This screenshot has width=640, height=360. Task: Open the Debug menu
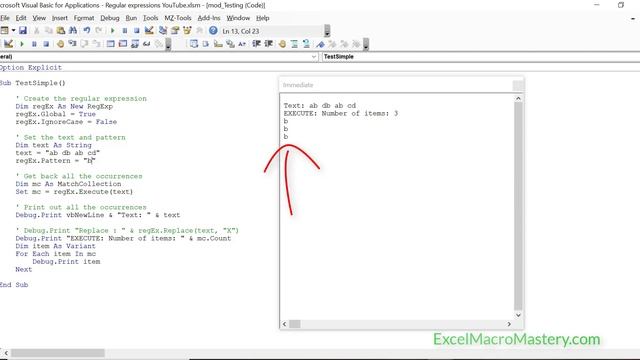tap(110, 18)
